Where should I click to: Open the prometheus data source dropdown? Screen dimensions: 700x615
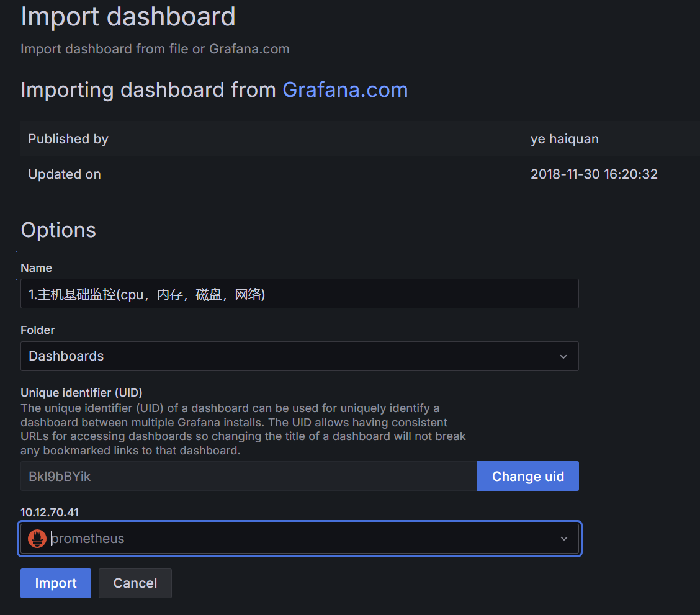[x=300, y=539]
